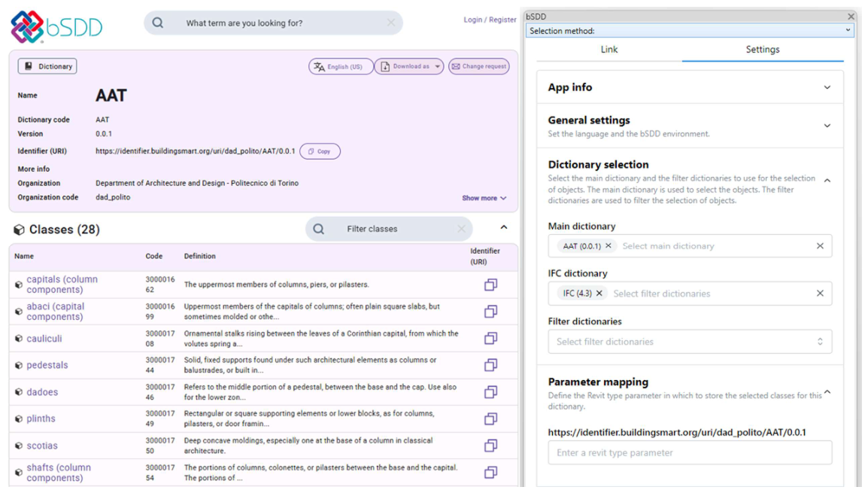Click the Code column header
Screen dimensions: 868x493
(x=154, y=256)
